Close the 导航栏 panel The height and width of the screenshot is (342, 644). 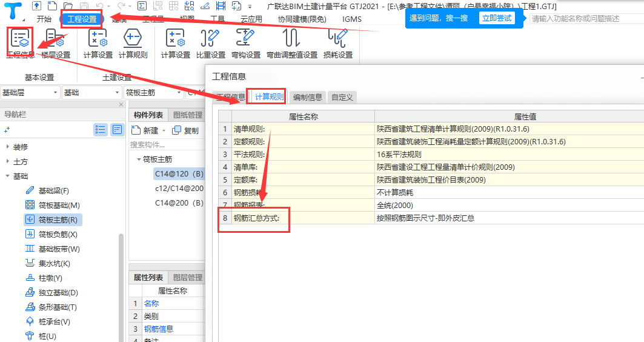121,104
